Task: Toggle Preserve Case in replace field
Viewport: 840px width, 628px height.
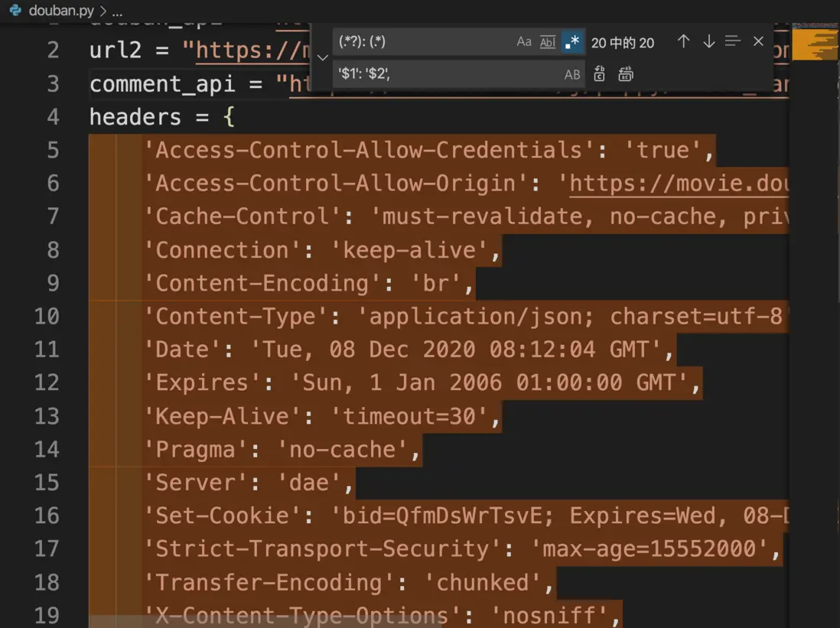Action: (571, 74)
